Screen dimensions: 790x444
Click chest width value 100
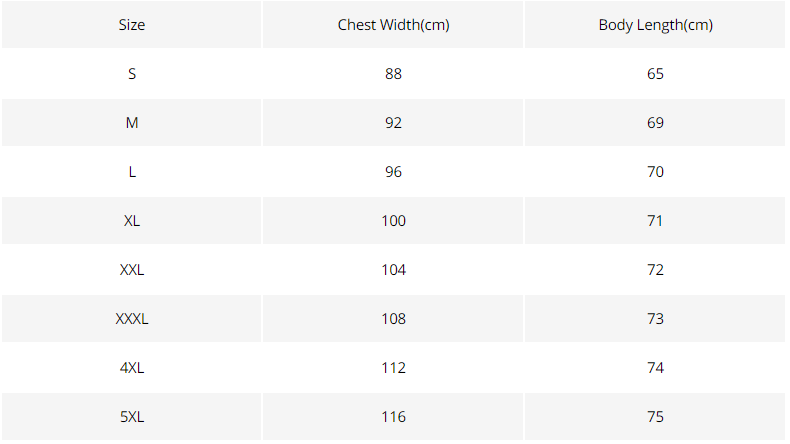pyautogui.click(x=393, y=220)
